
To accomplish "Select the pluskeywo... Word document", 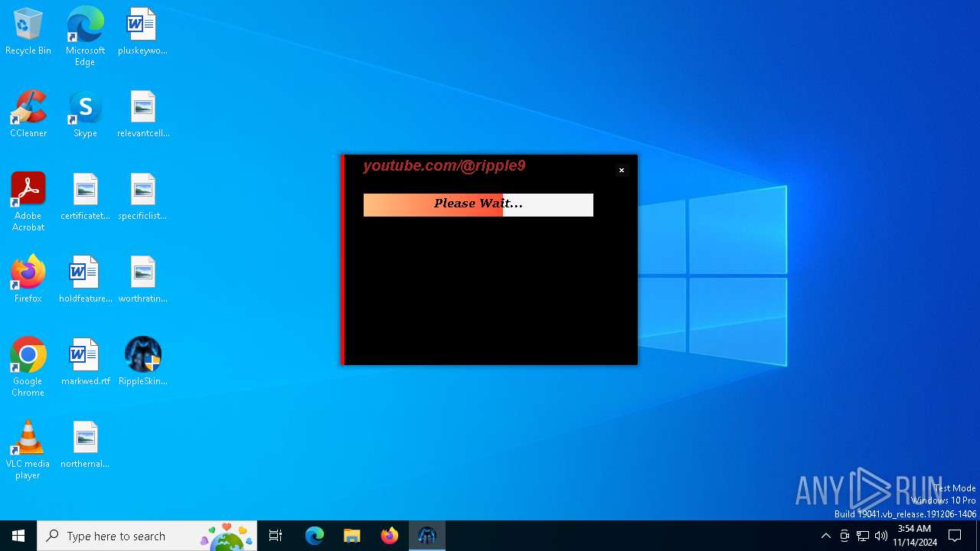I will tap(142, 32).
